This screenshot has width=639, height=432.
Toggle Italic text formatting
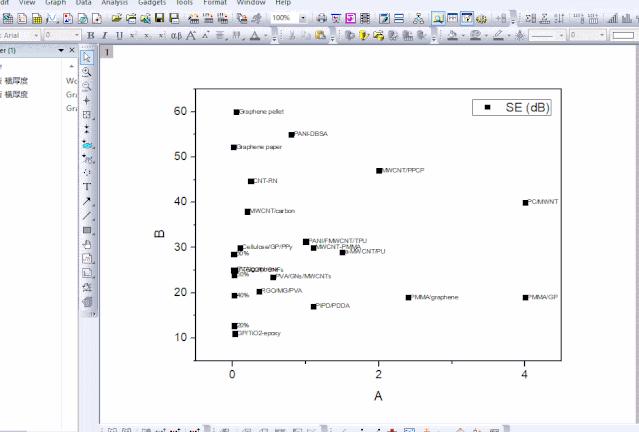point(105,35)
